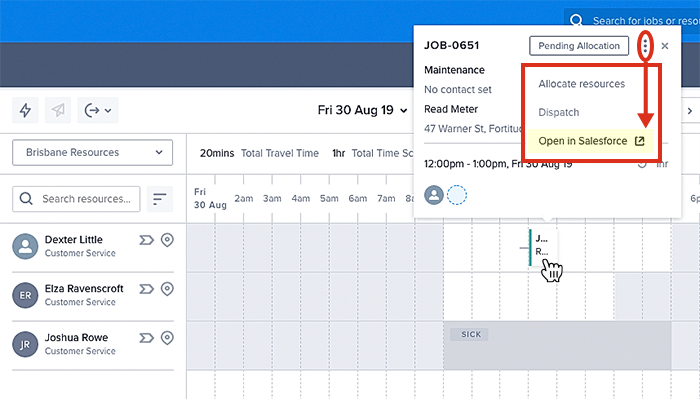Select Allocate resources menu option
Image resolution: width=700 pixels, height=399 pixels.
(x=581, y=84)
